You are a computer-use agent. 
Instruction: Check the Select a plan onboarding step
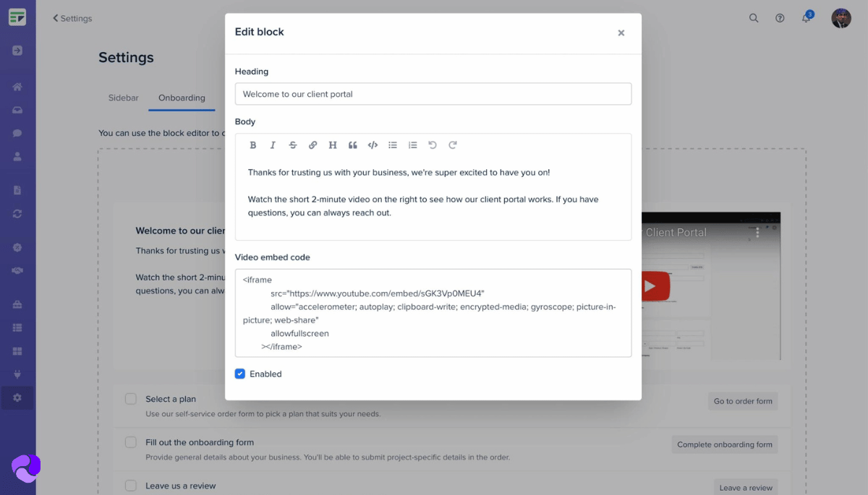(131, 399)
